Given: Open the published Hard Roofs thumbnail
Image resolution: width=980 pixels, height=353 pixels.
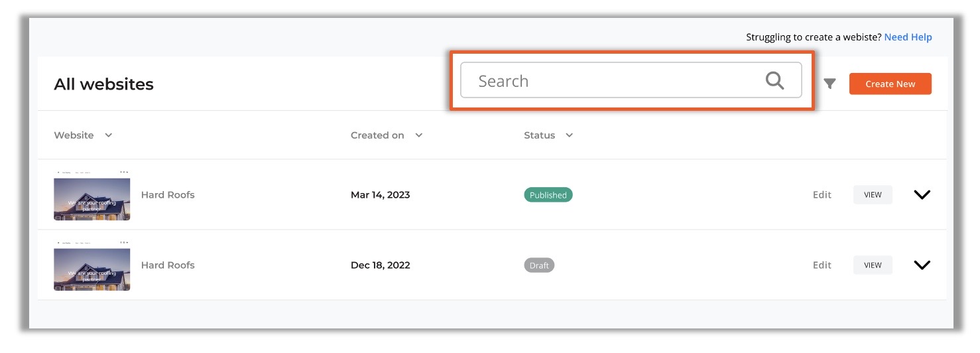Looking at the screenshot, I should [x=92, y=198].
